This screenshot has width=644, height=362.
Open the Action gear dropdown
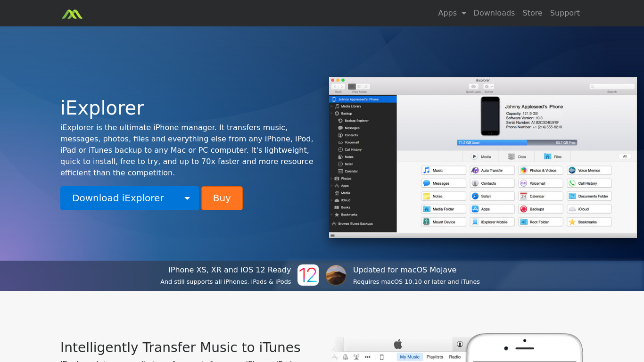[x=488, y=87]
